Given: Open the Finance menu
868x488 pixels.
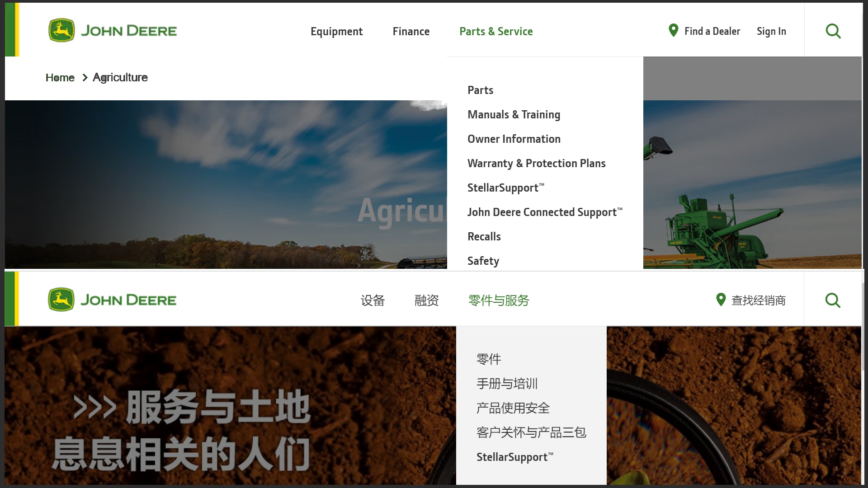Looking at the screenshot, I should pos(411,31).
